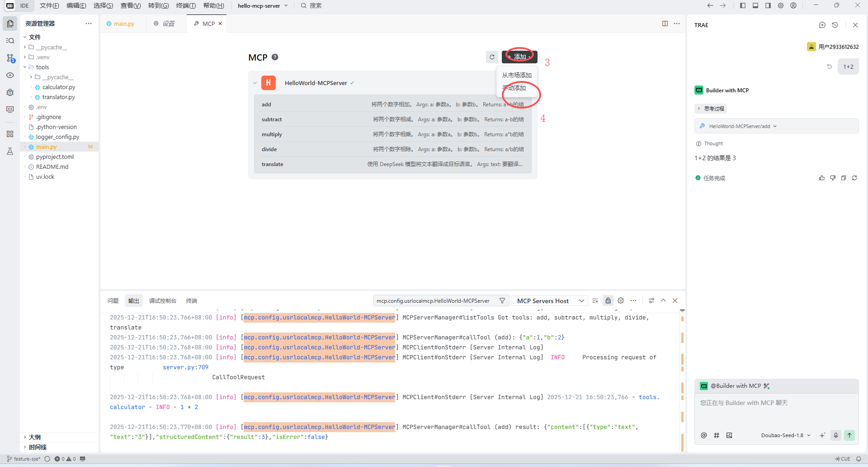
Task: Send the chat message with arrow button
Action: [x=849, y=435]
